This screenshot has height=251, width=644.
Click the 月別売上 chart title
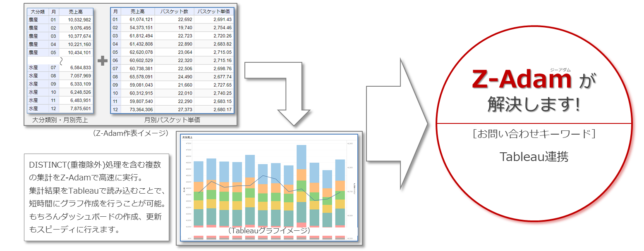click(x=188, y=137)
